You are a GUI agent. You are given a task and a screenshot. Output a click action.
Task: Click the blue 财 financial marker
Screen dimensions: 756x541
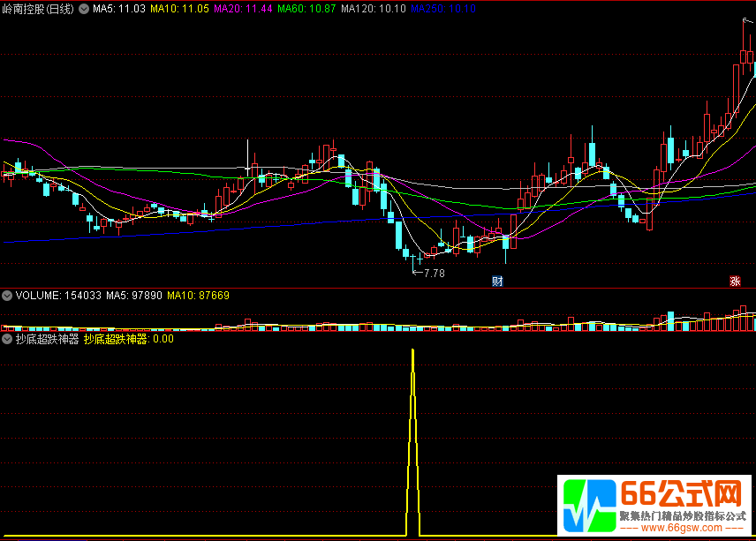click(497, 282)
